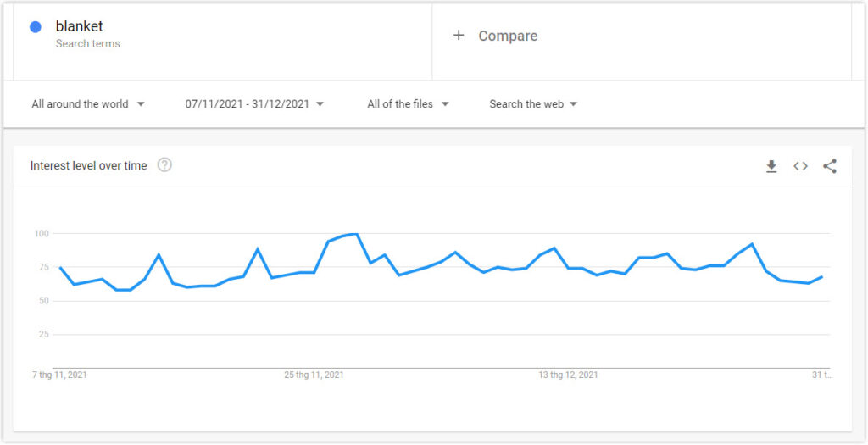This screenshot has width=868, height=445.
Task: Click the Search terms subtitle
Action: pyautogui.click(x=87, y=44)
